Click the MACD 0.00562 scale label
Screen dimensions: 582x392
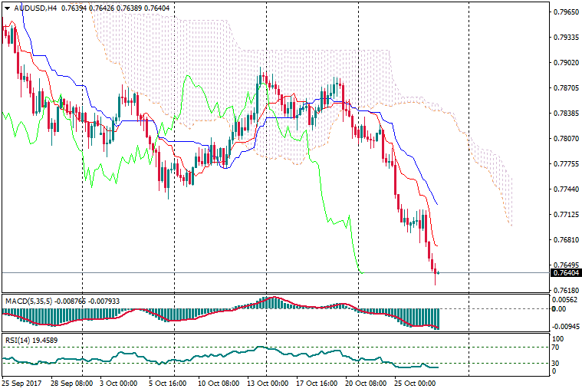(564, 300)
